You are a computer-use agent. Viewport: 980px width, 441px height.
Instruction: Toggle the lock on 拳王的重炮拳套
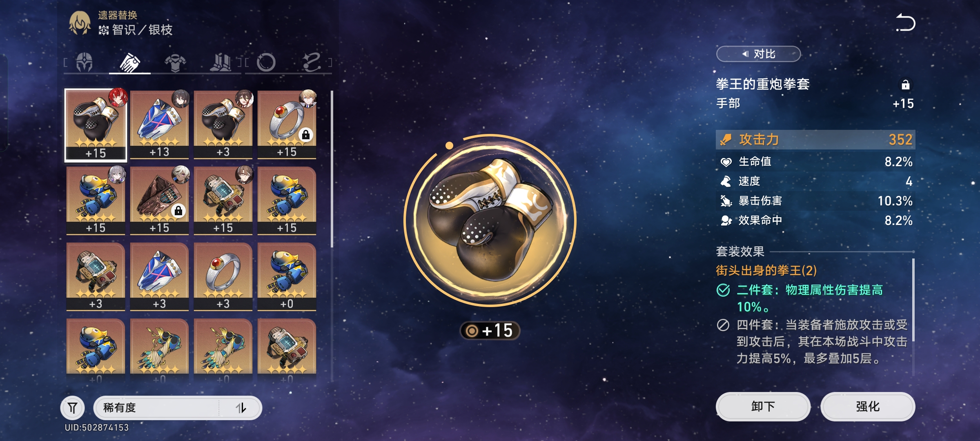(905, 85)
